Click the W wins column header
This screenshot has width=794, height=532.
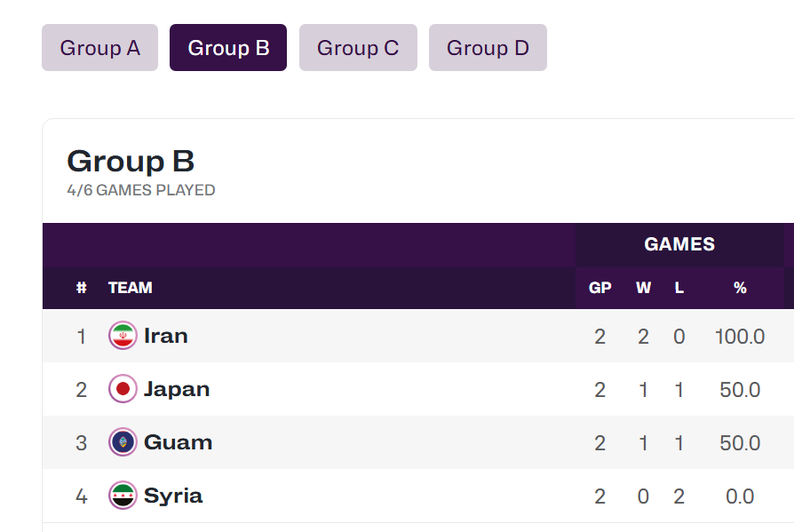click(x=643, y=288)
